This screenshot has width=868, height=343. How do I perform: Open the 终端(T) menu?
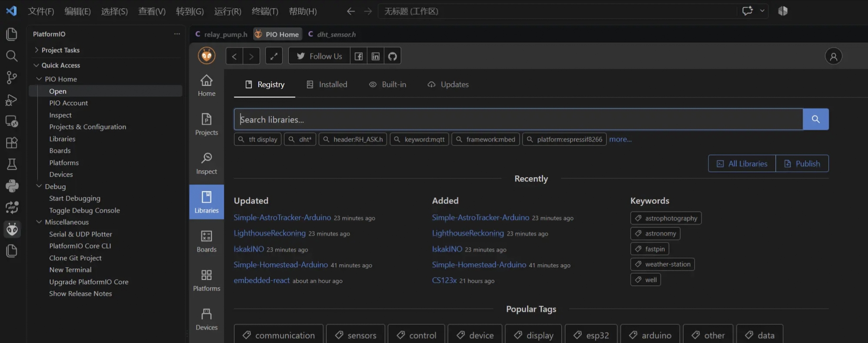(x=265, y=11)
